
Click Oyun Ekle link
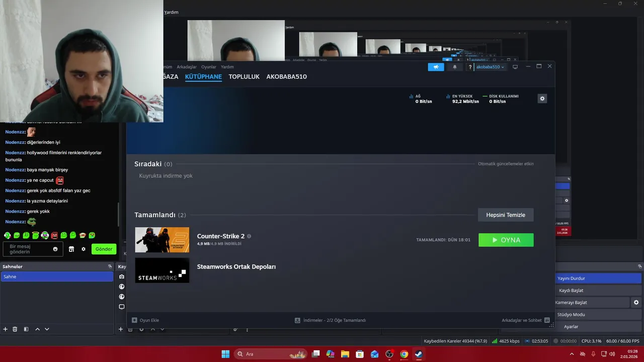(149, 320)
